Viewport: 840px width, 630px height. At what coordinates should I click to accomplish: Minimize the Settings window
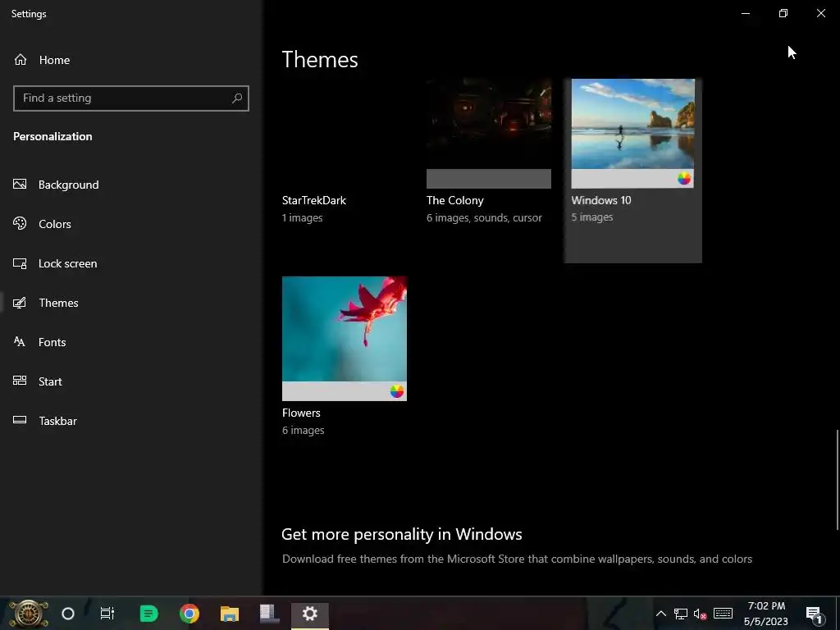746,13
